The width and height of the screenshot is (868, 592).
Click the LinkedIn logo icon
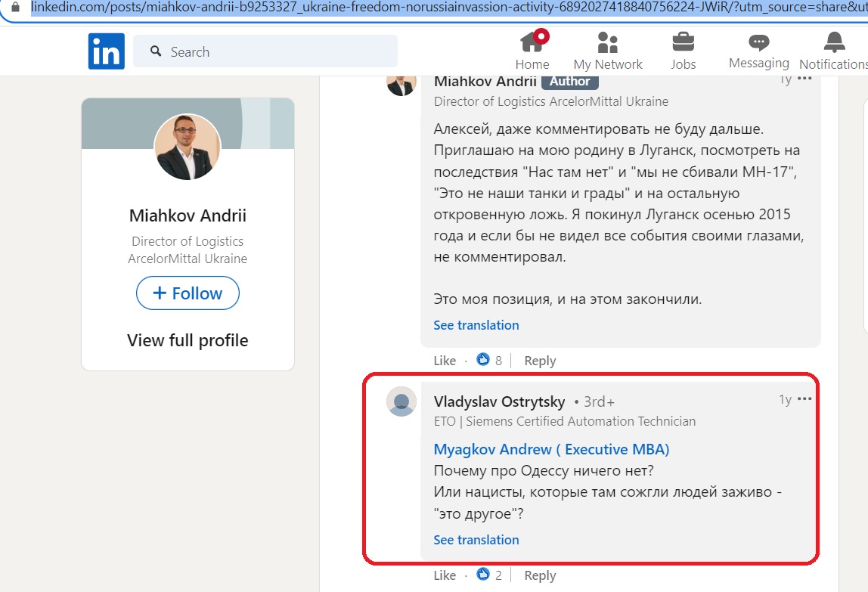point(107,51)
